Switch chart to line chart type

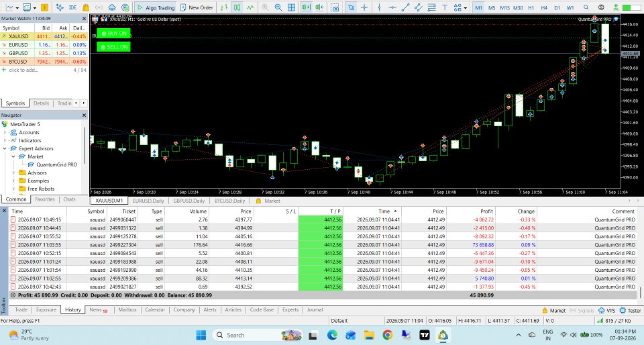[250, 7]
